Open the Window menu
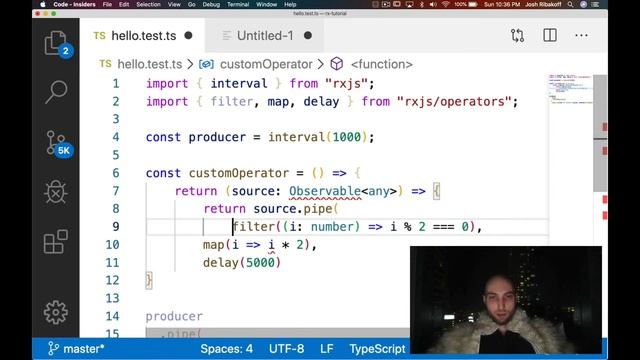 (x=267, y=4)
